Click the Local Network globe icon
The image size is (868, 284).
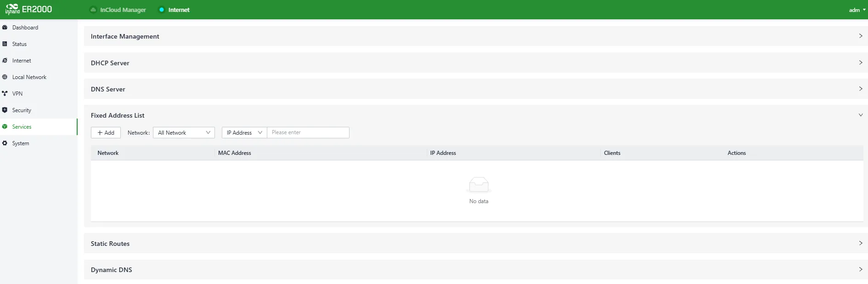pyautogui.click(x=5, y=77)
